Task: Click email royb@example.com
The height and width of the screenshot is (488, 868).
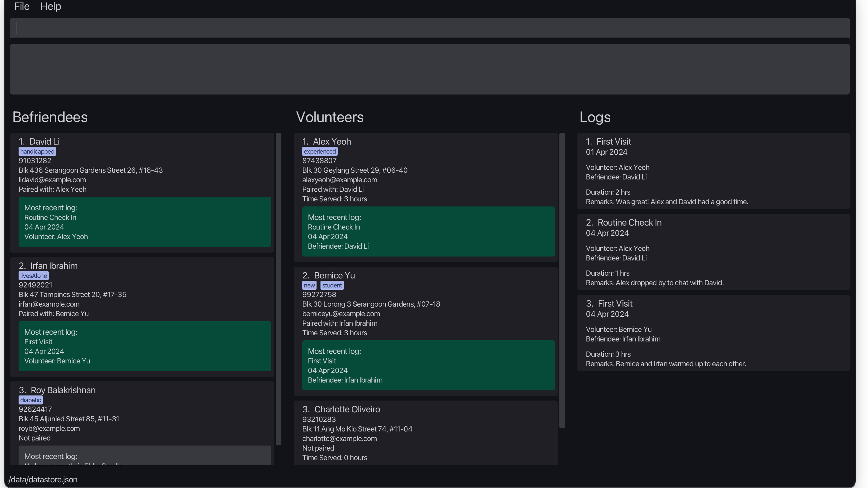Action: (49, 428)
